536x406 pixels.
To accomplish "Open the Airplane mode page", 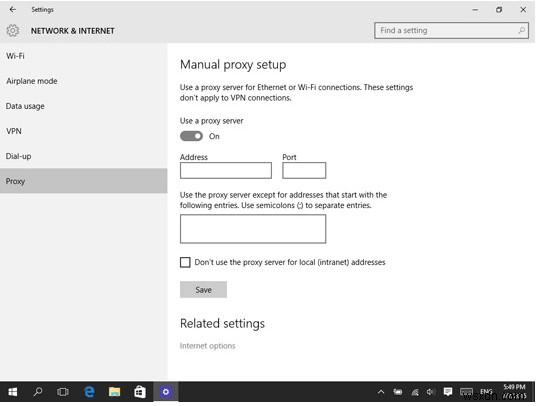I will point(83,81).
